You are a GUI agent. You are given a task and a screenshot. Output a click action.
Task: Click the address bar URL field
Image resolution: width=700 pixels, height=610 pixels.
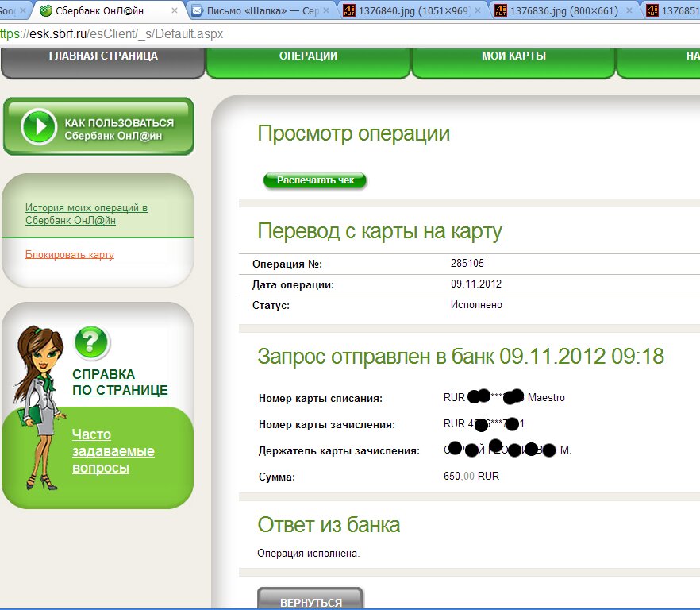350,33
